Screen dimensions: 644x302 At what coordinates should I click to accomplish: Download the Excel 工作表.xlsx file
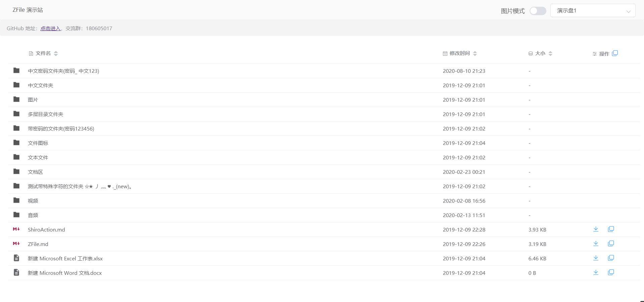(x=596, y=258)
